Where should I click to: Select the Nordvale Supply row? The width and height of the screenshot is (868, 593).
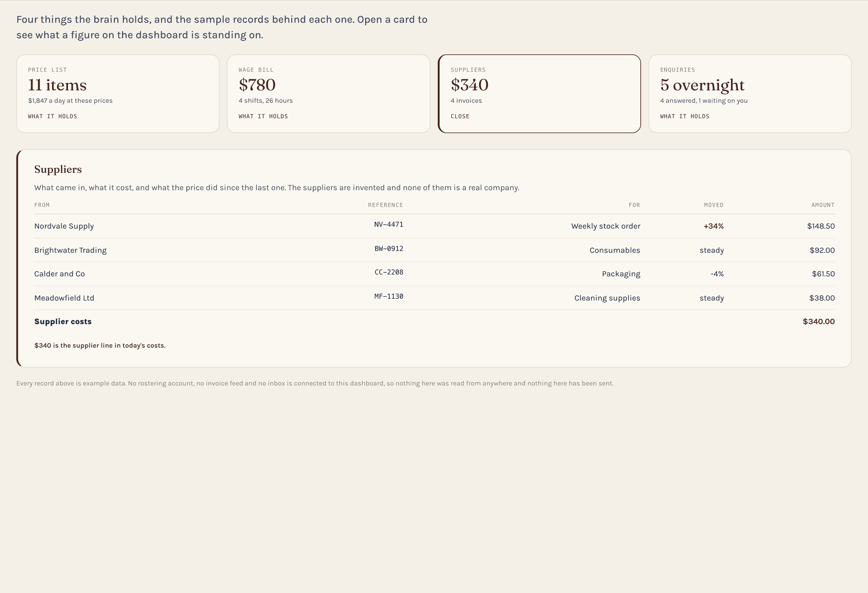click(x=434, y=226)
